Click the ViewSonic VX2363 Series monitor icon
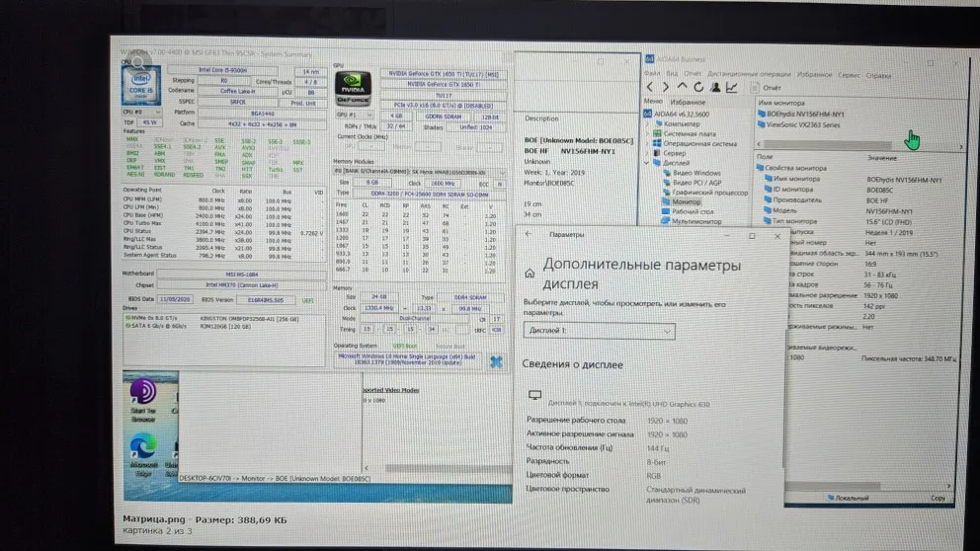Image resolution: width=980 pixels, height=551 pixels. click(762, 125)
